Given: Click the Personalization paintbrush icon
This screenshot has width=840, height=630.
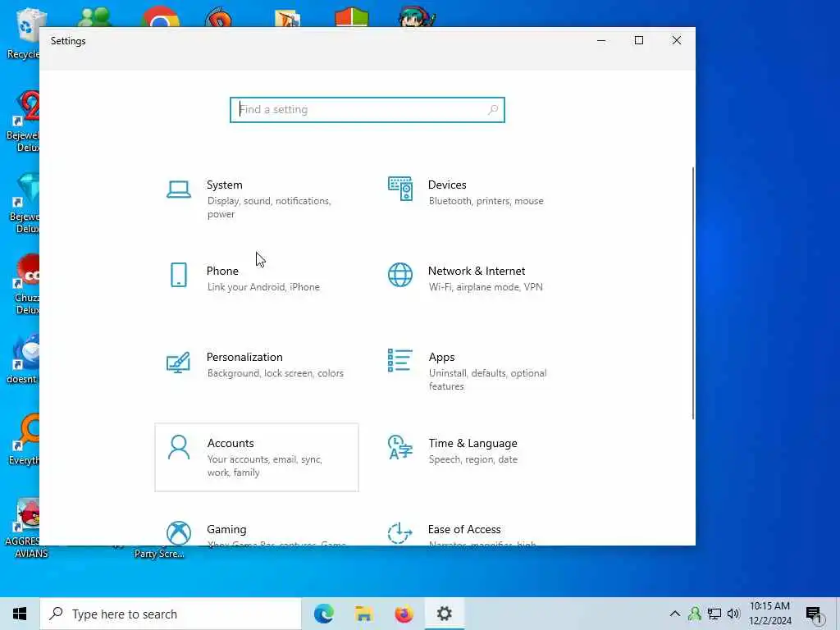Looking at the screenshot, I should (178, 362).
